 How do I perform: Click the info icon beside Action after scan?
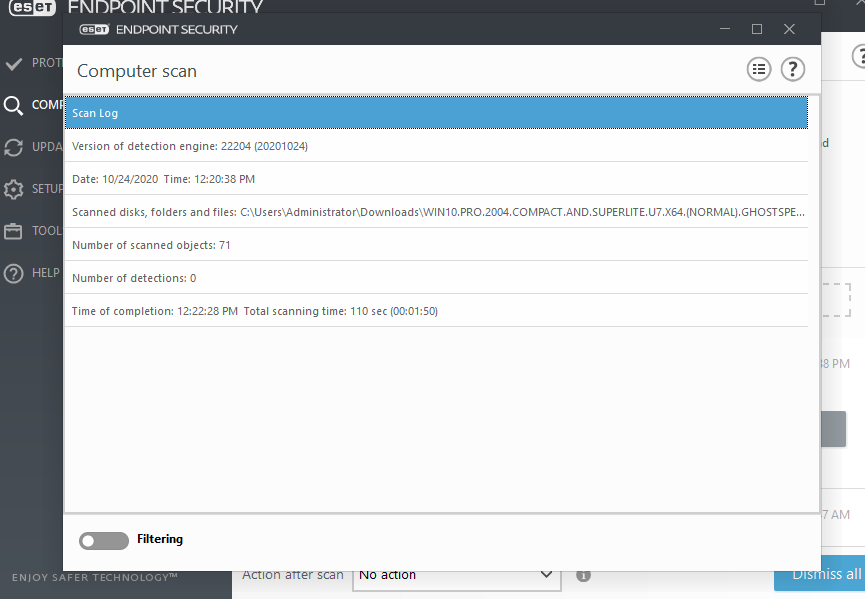[584, 575]
